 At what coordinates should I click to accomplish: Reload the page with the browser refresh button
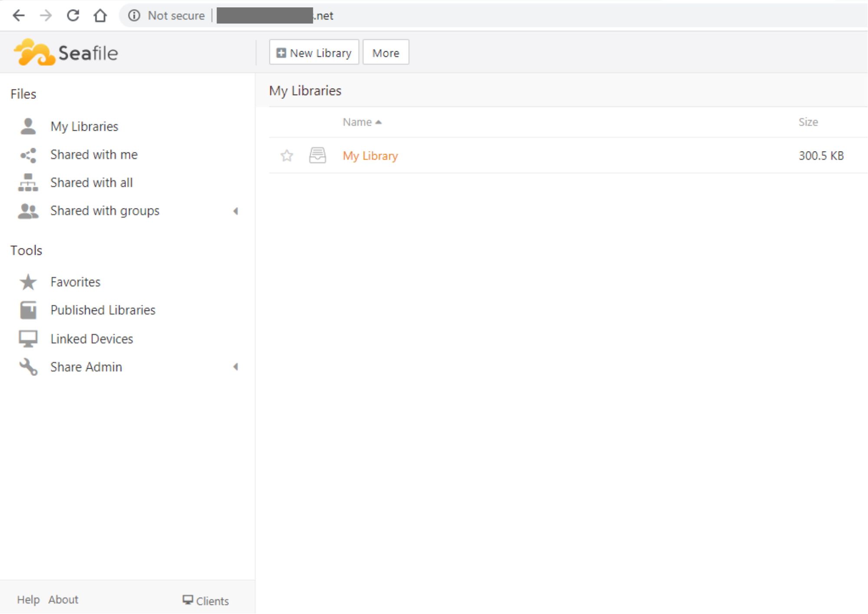point(73,16)
